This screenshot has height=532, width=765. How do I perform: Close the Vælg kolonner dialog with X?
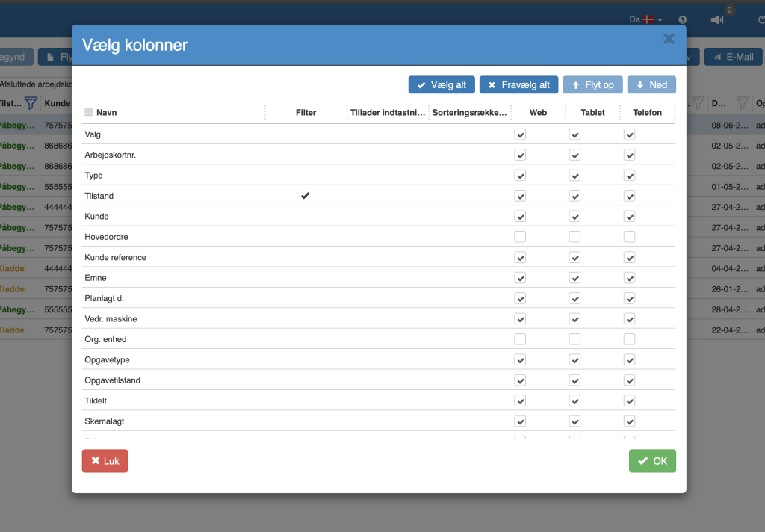tap(669, 39)
